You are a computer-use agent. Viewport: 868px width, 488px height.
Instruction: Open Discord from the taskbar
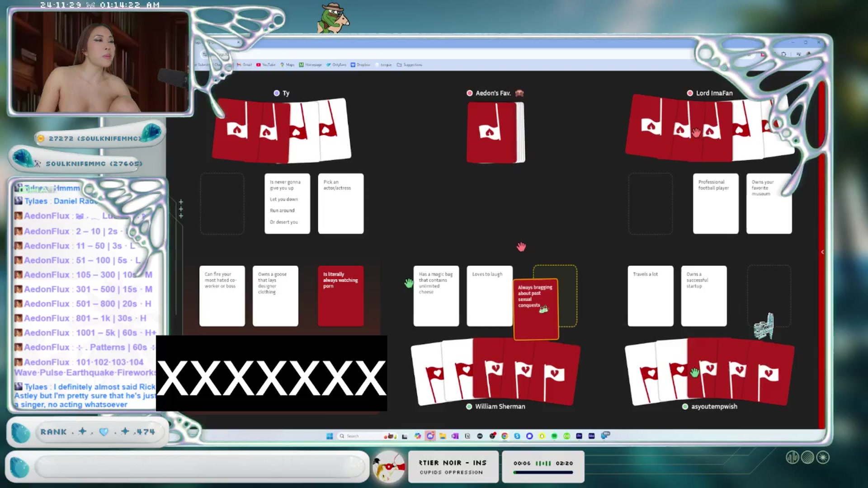tap(430, 436)
